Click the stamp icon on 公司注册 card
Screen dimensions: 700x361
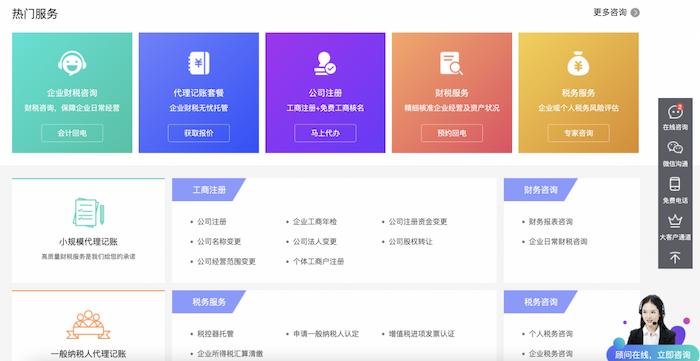click(325, 63)
